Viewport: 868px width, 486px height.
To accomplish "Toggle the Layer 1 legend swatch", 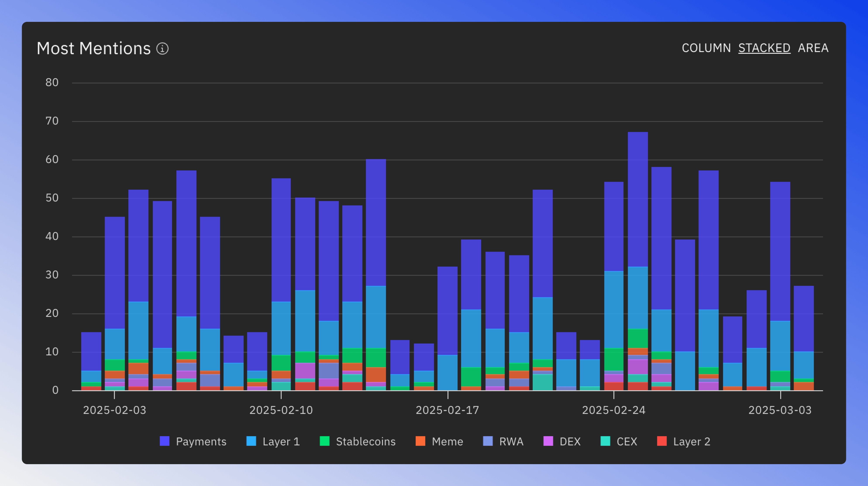I will [251, 441].
